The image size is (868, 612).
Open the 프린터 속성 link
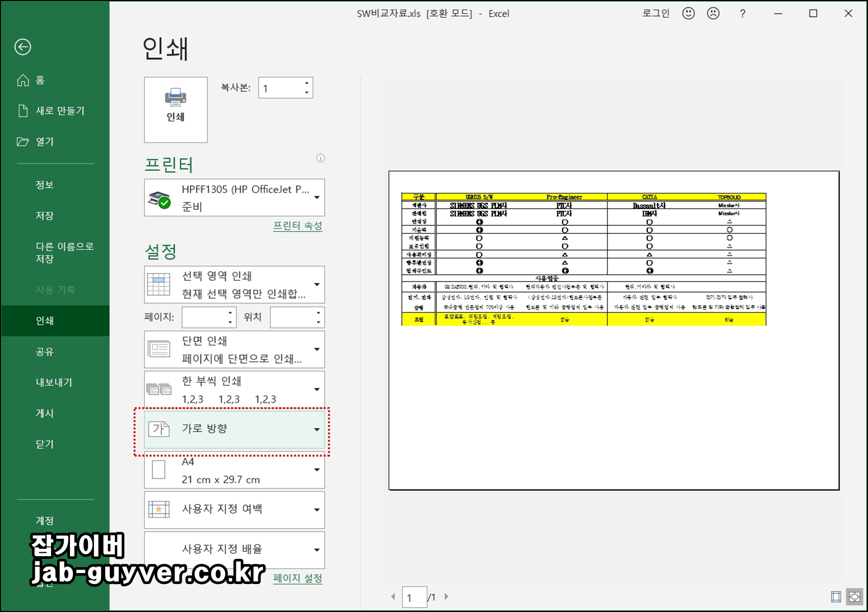(298, 226)
